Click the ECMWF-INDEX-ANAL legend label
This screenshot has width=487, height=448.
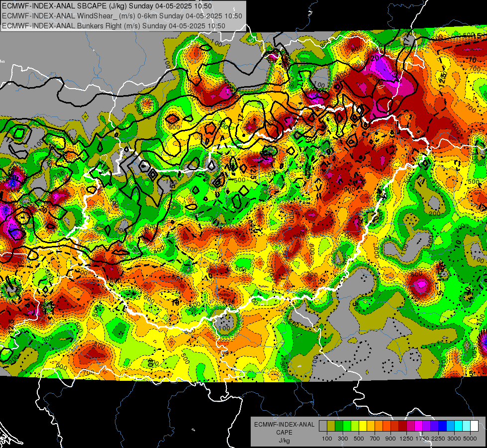coord(285,425)
